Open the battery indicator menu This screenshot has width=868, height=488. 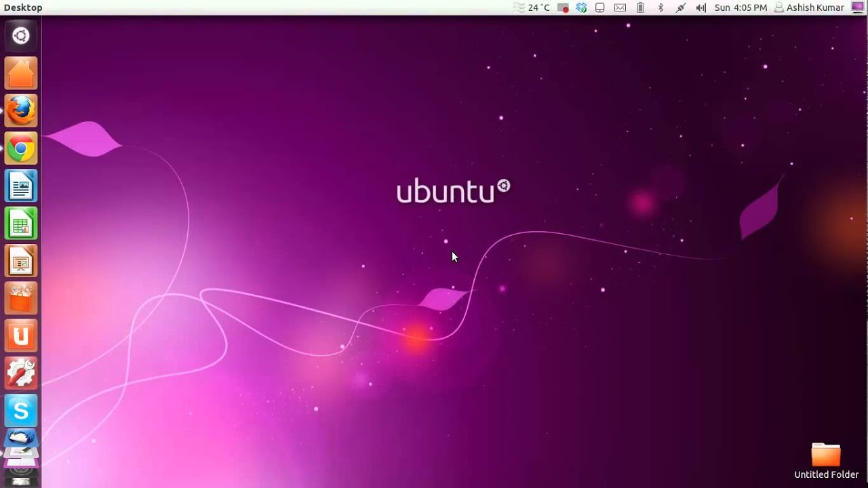click(x=640, y=7)
